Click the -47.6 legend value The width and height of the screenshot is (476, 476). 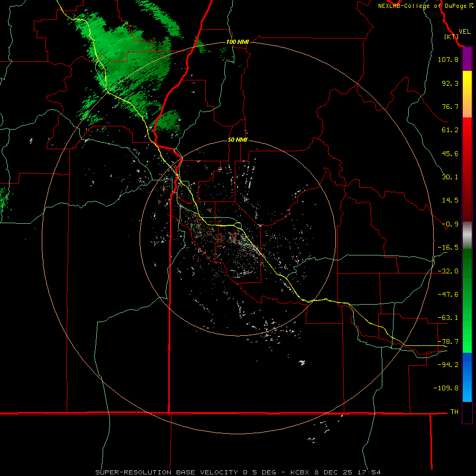pyautogui.click(x=448, y=295)
